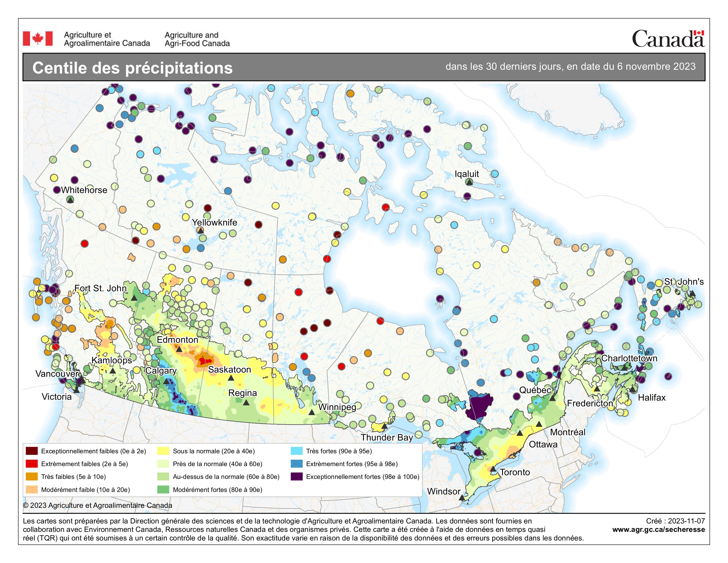
Task: Click the Halifax map label
Action: pyautogui.click(x=652, y=398)
